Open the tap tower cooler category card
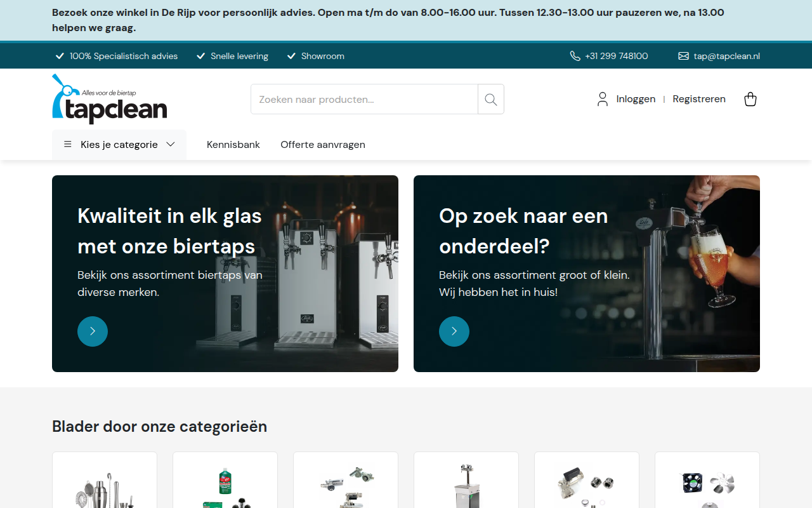This screenshot has height=508, width=812. coord(466,480)
